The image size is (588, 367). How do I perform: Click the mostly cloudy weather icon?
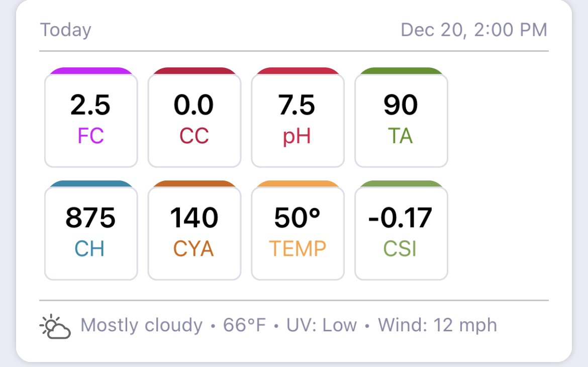55,326
